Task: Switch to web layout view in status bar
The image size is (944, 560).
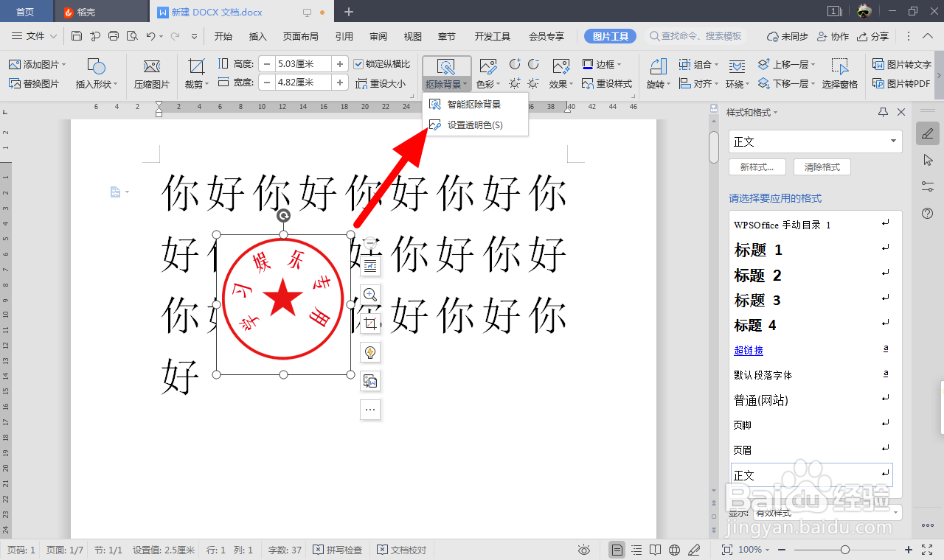Action: (675, 550)
